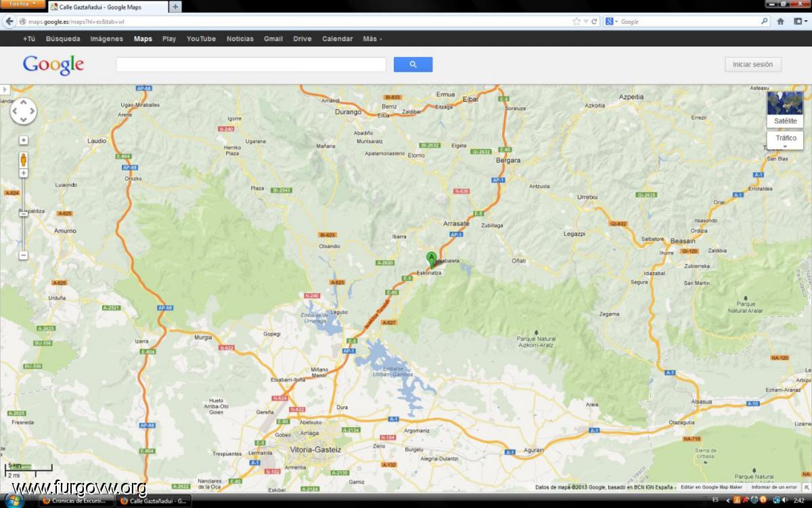Image resolution: width=812 pixels, height=508 pixels.
Task: Click the Beasain label on the map
Action: coord(683,241)
